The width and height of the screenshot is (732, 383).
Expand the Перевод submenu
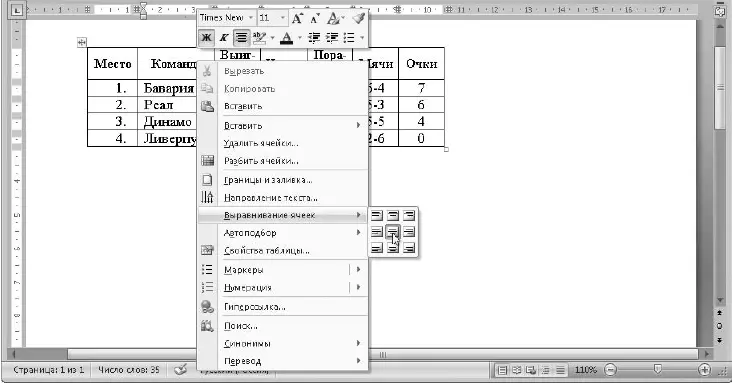coord(282,361)
